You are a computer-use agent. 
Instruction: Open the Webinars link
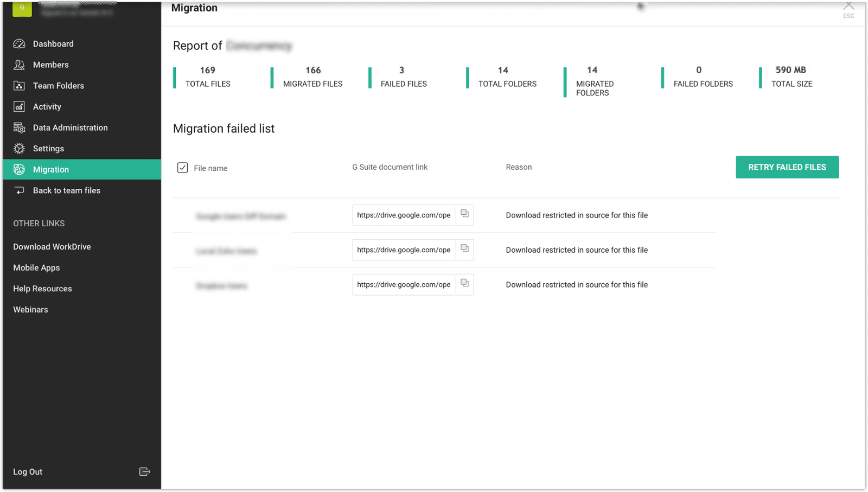click(x=30, y=310)
